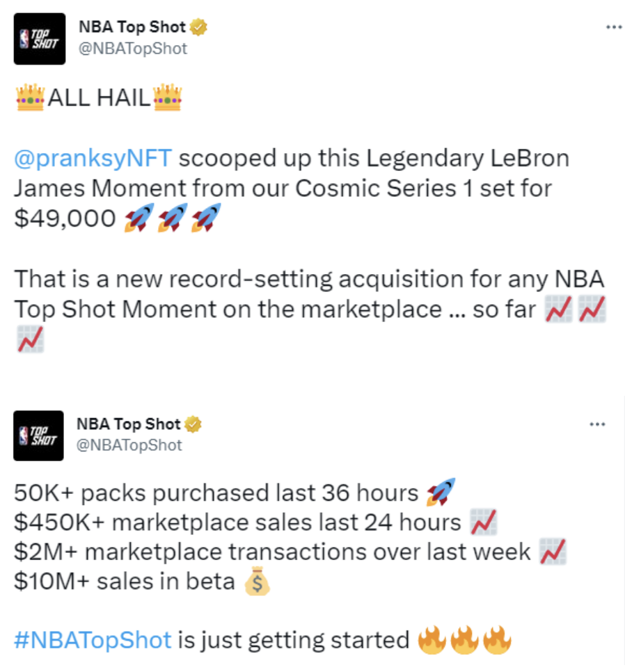The image size is (625, 672).
Task: Open the @pranksyNFT mention link
Action: [93, 158]
